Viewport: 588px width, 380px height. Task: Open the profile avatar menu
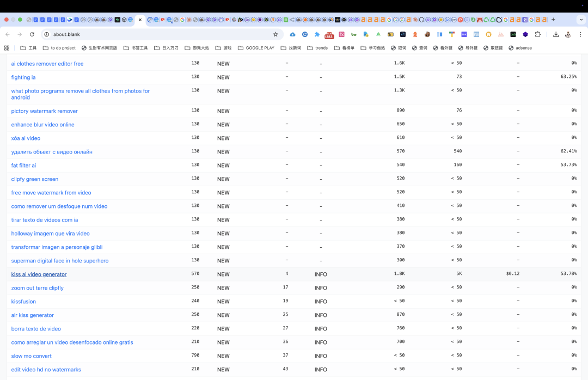click(568, 34)
